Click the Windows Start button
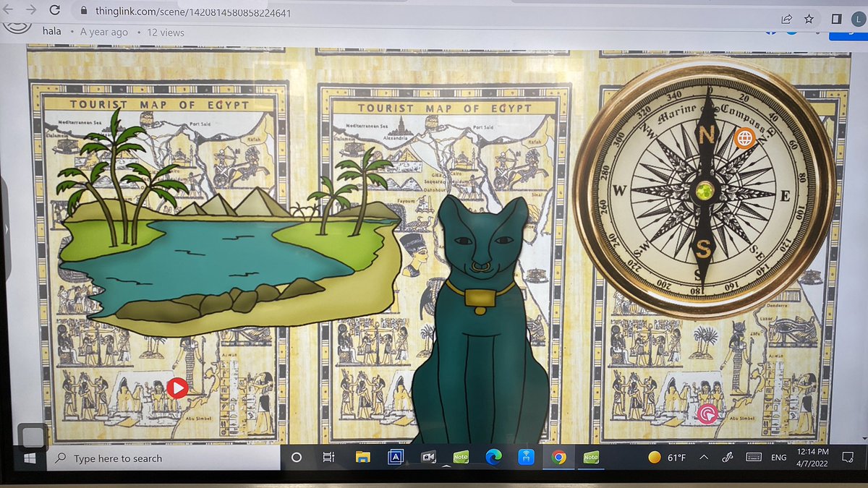This screenshot has width=868, height=488. pos(30,458)
